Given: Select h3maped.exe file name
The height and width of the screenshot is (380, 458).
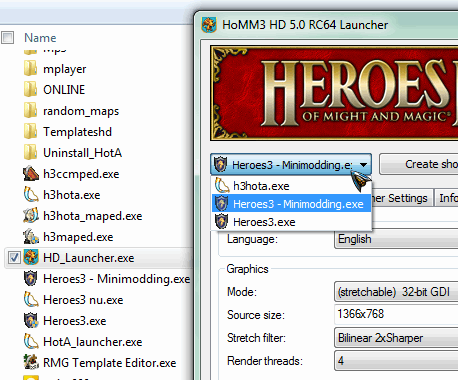Looking at the screenshot, I should coord(78,237).
